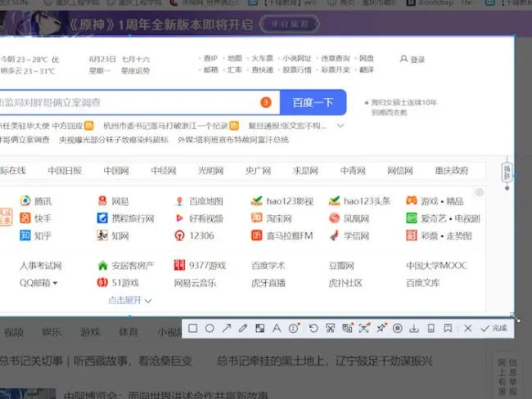Open 腾讯 site icon
This screenshot has height=399, width=532.
[25, 200]
